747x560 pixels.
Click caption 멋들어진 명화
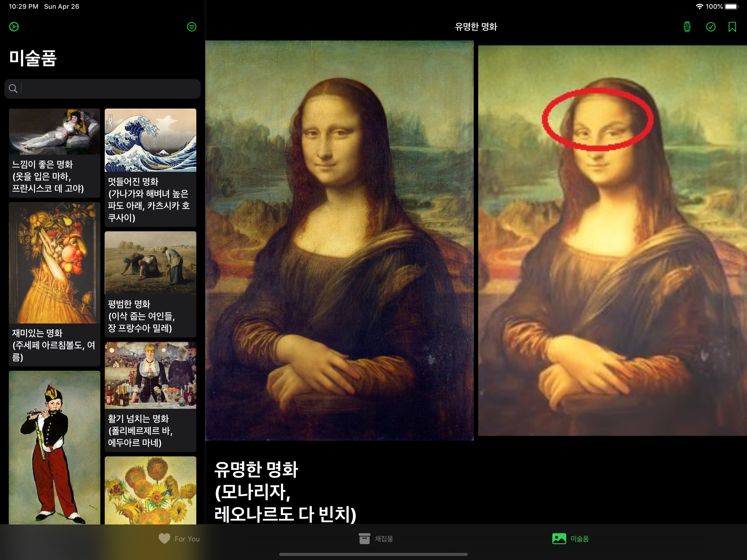coord(133,182)
